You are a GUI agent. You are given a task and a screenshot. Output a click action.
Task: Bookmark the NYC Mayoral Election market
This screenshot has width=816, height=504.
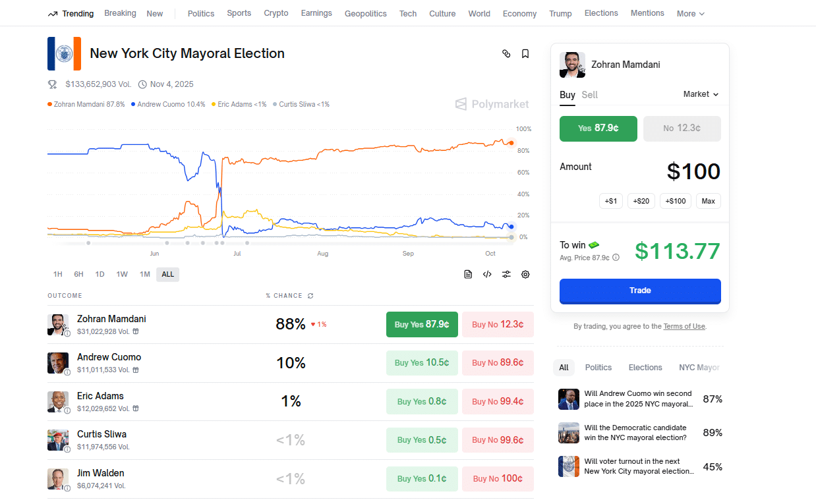coord(525,54)
